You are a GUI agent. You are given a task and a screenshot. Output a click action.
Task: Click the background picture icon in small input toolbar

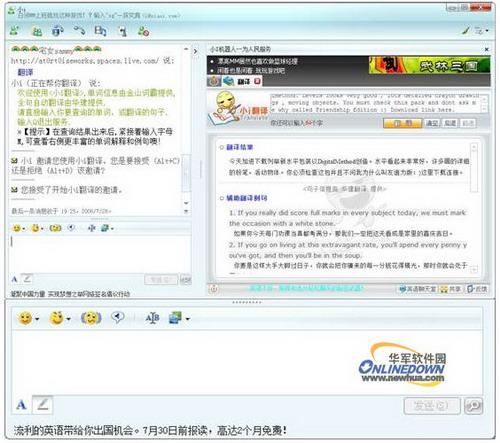point(105,228)
